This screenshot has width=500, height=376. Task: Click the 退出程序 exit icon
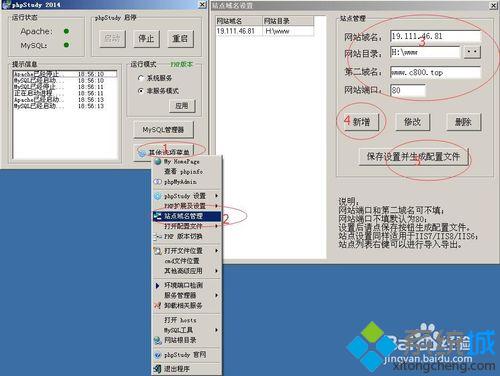(x=158, y=369)
